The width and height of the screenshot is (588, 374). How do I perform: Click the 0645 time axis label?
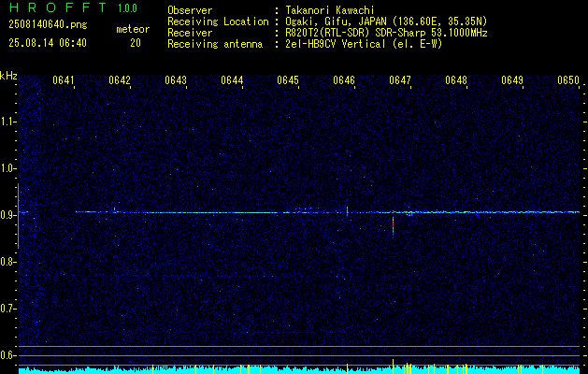288,80
